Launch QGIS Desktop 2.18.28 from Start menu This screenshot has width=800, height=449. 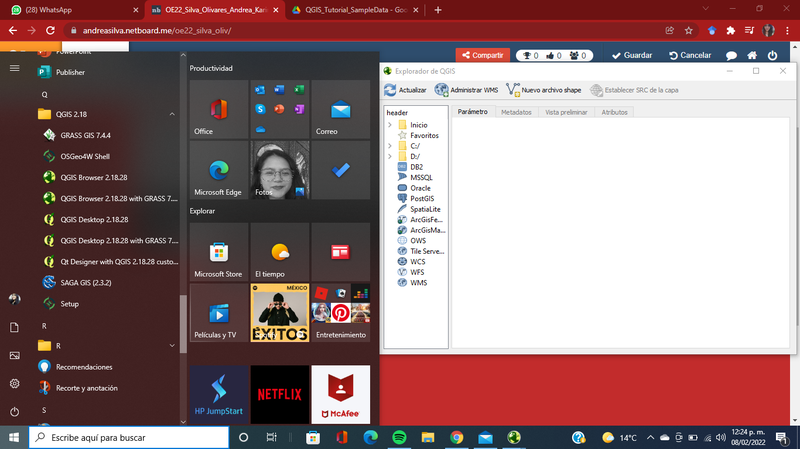coord(94,219)
